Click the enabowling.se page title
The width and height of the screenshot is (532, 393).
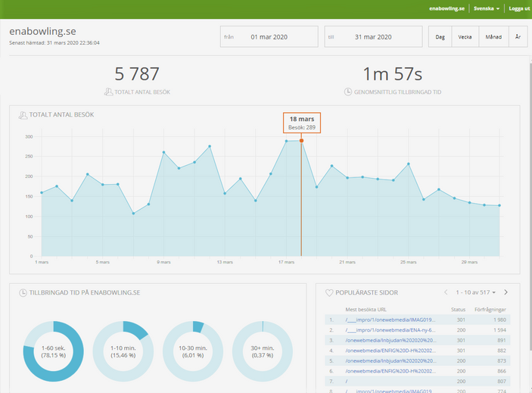coord(42,31)
